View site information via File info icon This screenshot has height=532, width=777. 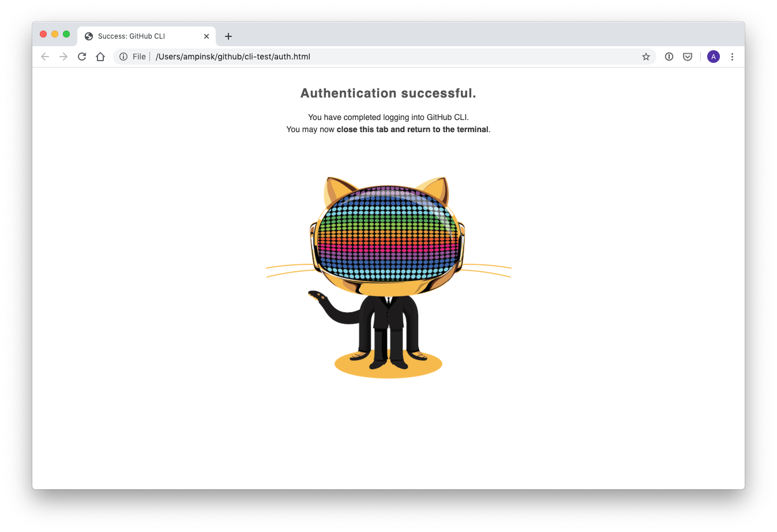point(123,57)
